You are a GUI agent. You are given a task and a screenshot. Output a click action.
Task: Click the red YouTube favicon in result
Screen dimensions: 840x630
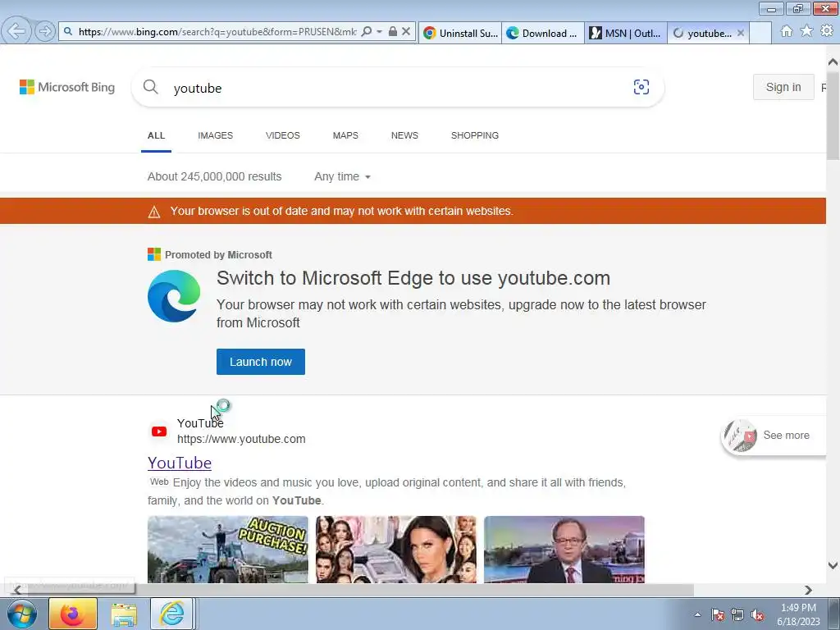159,431
